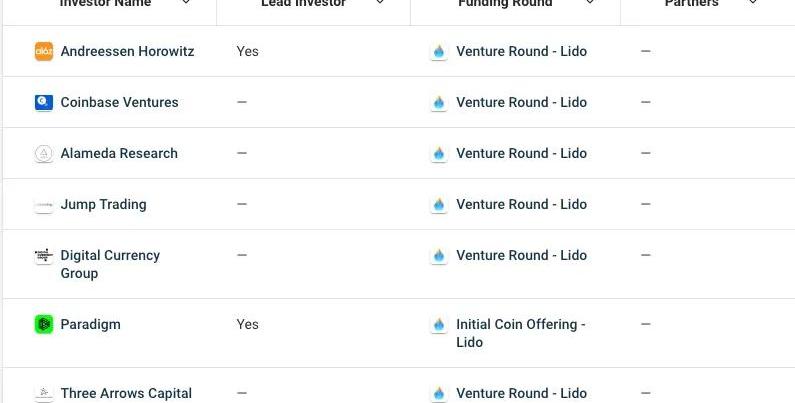Click the green Paradigm logo icon
795x403 pixels.
click(43, 324)
